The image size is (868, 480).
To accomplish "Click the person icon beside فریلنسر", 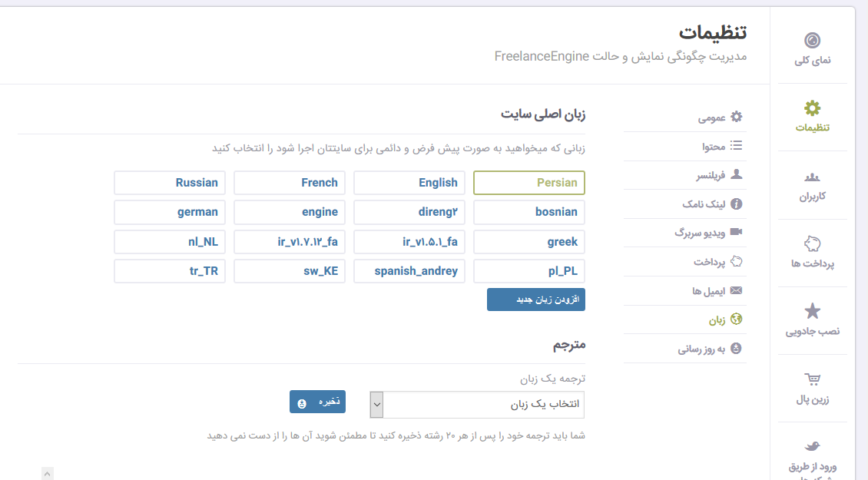I will pos(736,174).
